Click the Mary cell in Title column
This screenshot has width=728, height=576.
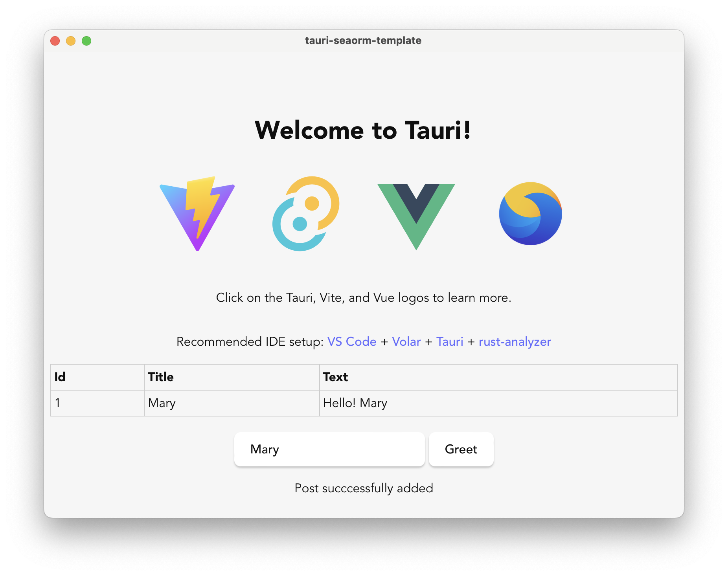click(232, 403)
